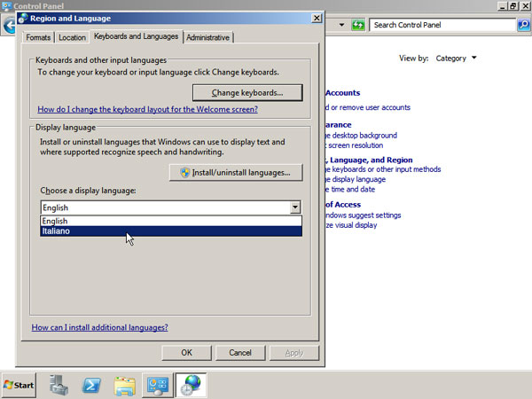Switch to the Formats tab

click(x=38, y=37)
